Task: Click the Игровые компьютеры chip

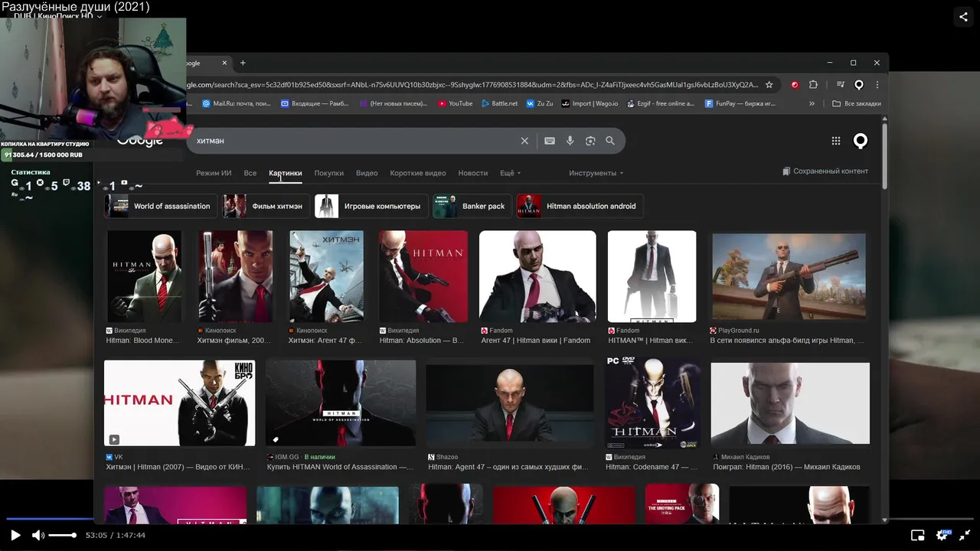Action: click(x=371, y=206)
